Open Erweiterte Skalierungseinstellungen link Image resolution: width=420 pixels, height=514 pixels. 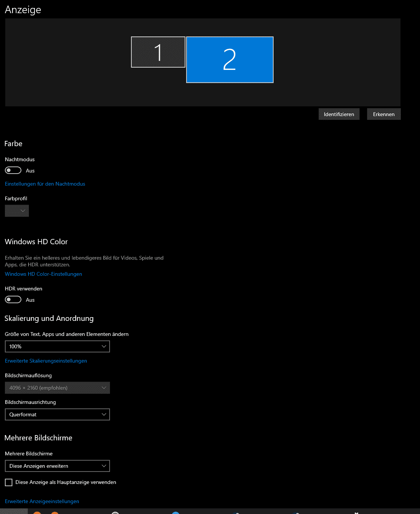(x=46, y=361)
